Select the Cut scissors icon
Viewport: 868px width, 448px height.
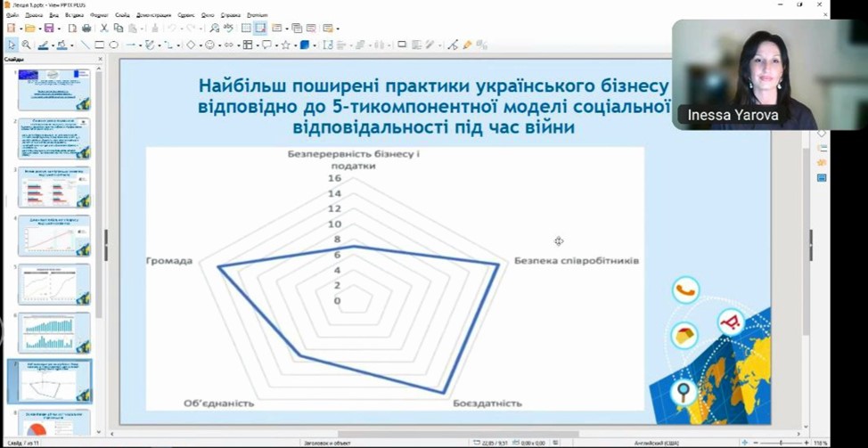pos(104,29)
